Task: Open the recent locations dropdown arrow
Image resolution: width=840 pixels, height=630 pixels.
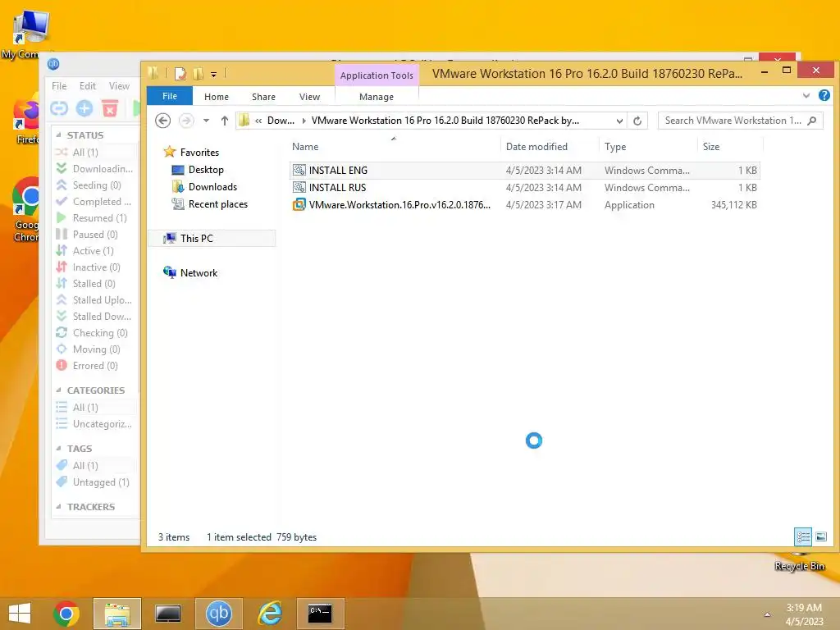Action: pos(206,121)
